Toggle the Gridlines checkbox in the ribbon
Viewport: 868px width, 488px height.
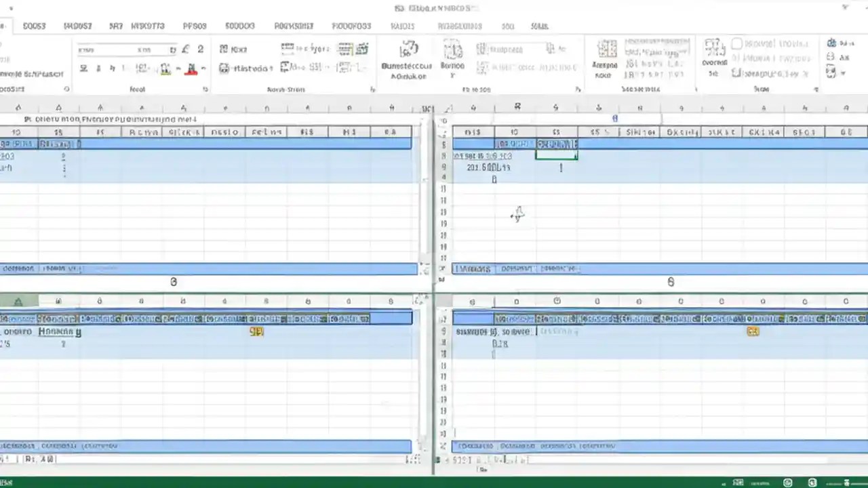(x=736, y=43)
